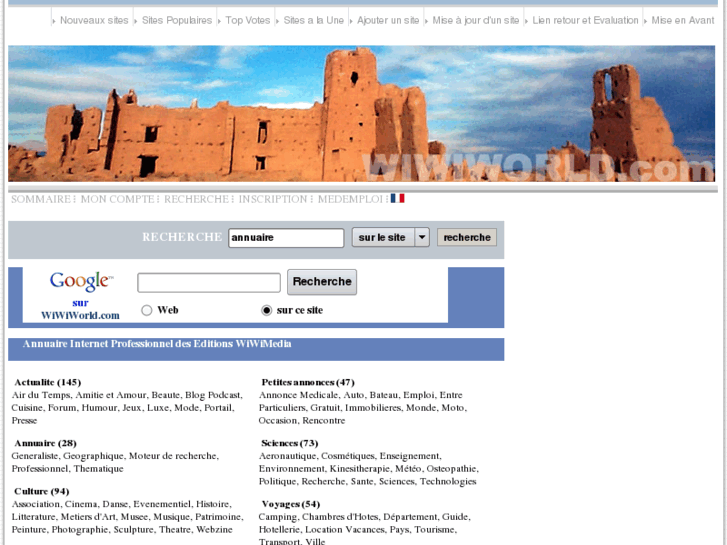Viewport: 727px width, 545px height.
Task: Open 'Photographie' subcategory link
Action: pos(80,529)
